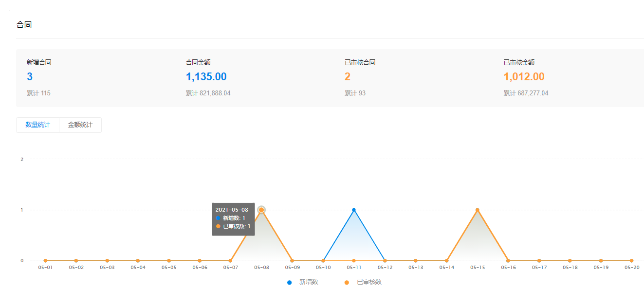The height and width of the screenshot is (289, 644).
Task: Open the 已审核合同 count value 2
Action: (348, 77)
